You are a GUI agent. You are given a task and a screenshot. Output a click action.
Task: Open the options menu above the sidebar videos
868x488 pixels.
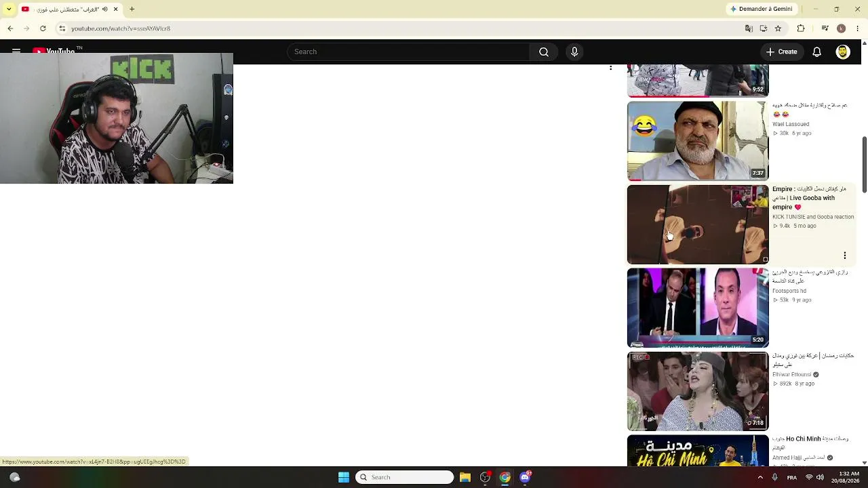pos(611,68)
